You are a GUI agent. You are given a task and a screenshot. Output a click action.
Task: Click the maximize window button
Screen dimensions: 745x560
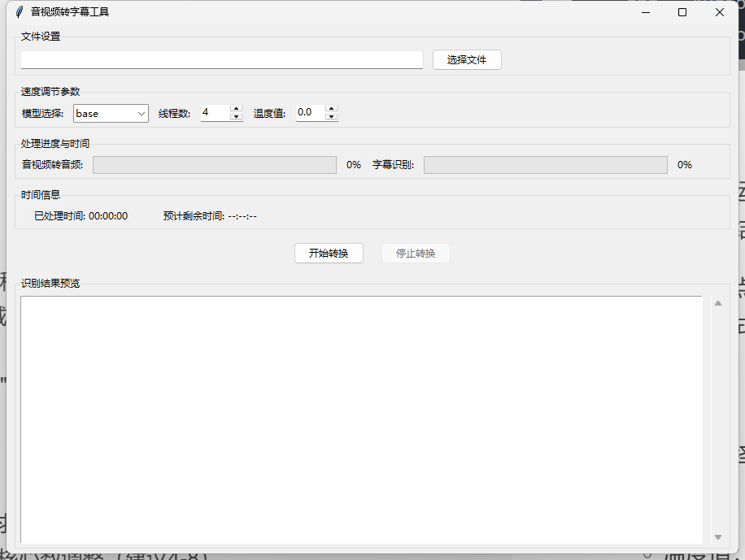682,12
